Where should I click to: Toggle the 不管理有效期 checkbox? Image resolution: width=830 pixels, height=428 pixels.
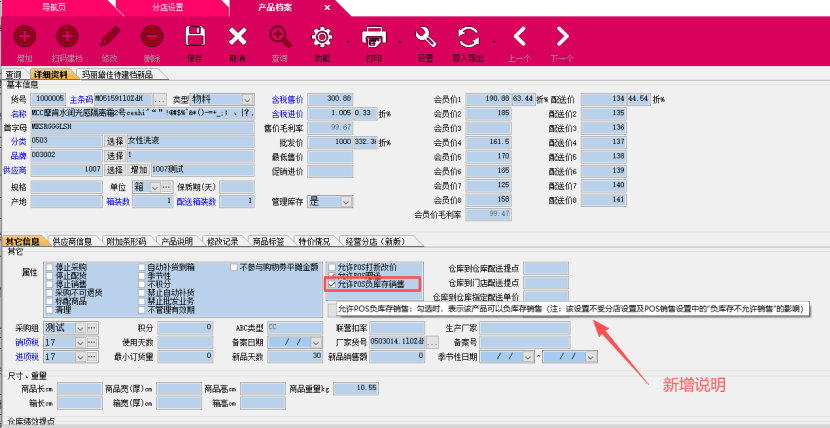click(x=142, y=309)
